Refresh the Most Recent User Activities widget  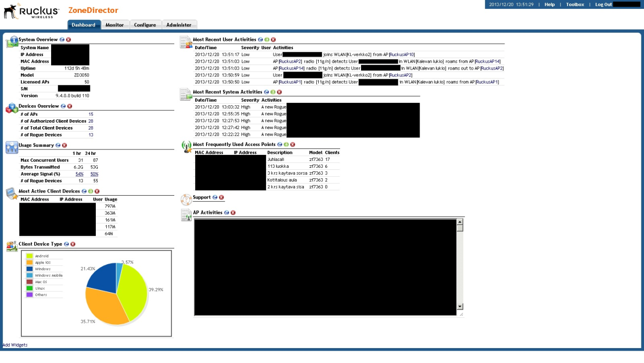click(x=261, y=39)
